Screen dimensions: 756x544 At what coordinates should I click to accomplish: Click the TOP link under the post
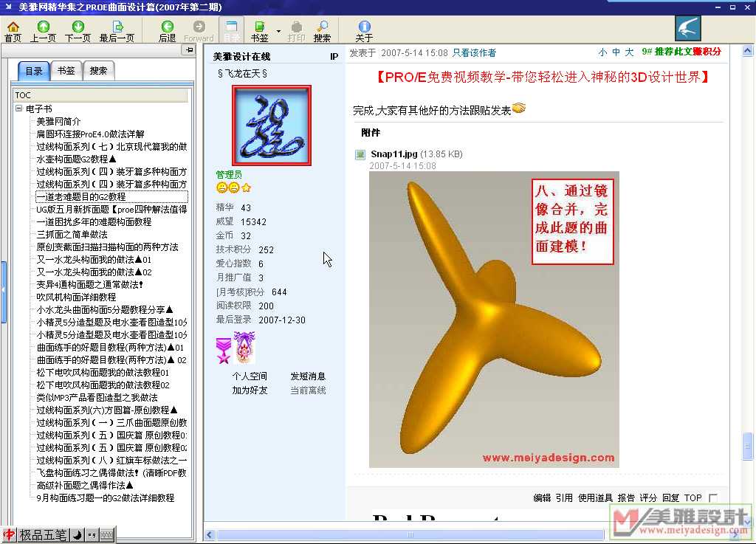pos(693,497)
